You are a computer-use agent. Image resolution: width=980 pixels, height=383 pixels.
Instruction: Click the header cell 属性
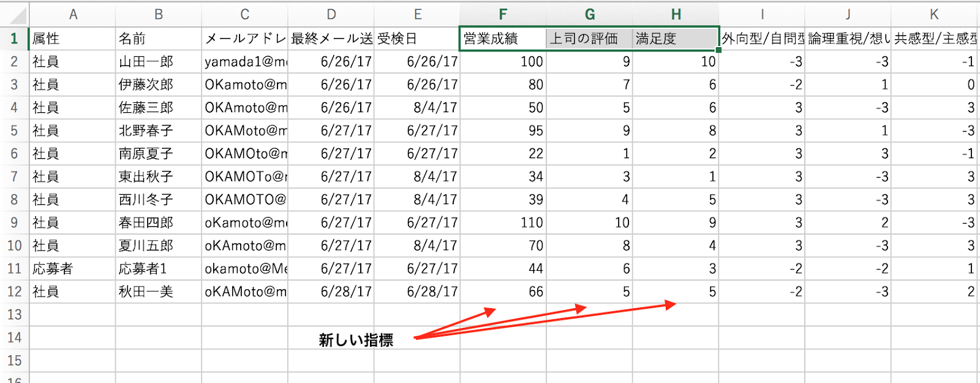click(73, 39)
